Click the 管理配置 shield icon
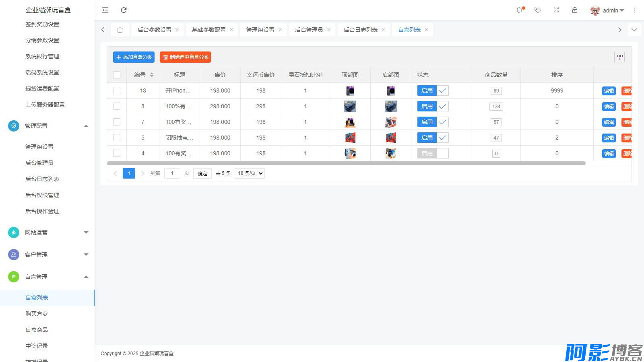Image resolution: width=644 pixels, height=362 pixels. pyautogui.click(x=14, y=126)
